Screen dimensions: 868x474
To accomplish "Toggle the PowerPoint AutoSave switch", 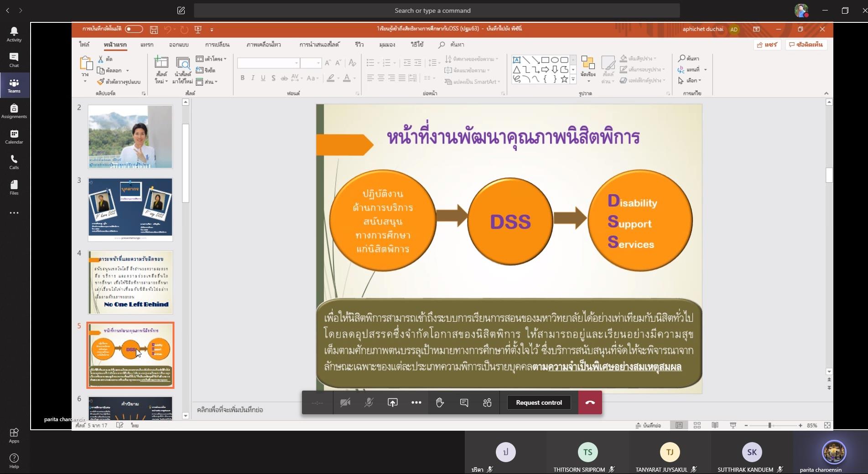I will tap(134, 29).
